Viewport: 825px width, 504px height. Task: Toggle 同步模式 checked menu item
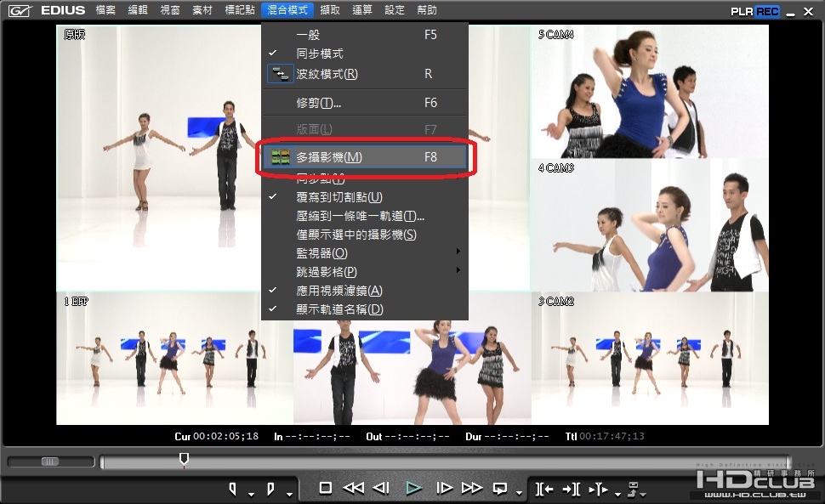pos(365,54)
